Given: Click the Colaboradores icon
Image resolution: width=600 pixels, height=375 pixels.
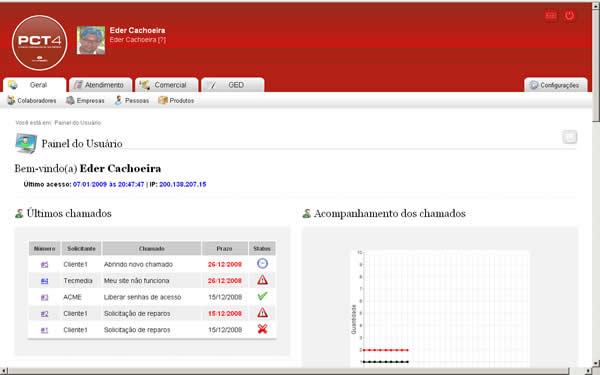Looking at the screenshot, I should [x=11, y=100].
